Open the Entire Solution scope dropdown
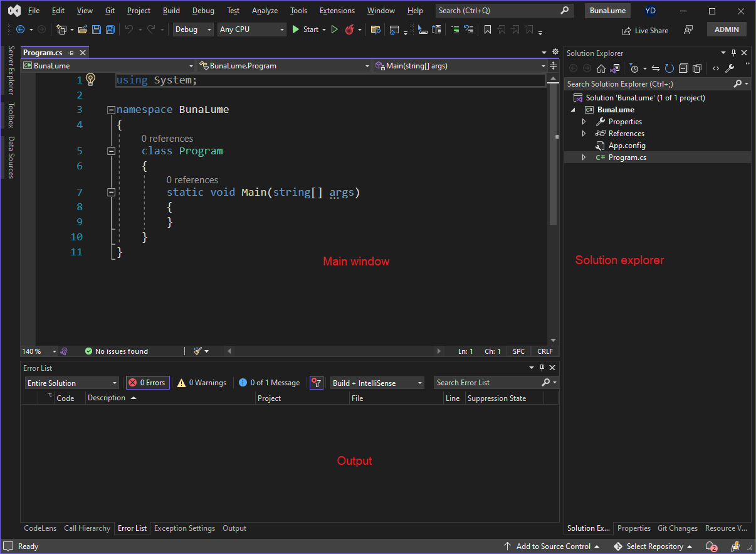Screen dimensions: 756x554 tap(72, 383)
